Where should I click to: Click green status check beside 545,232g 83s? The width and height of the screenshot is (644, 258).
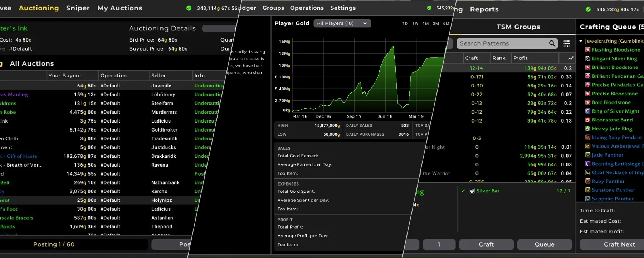pos(588,10)
